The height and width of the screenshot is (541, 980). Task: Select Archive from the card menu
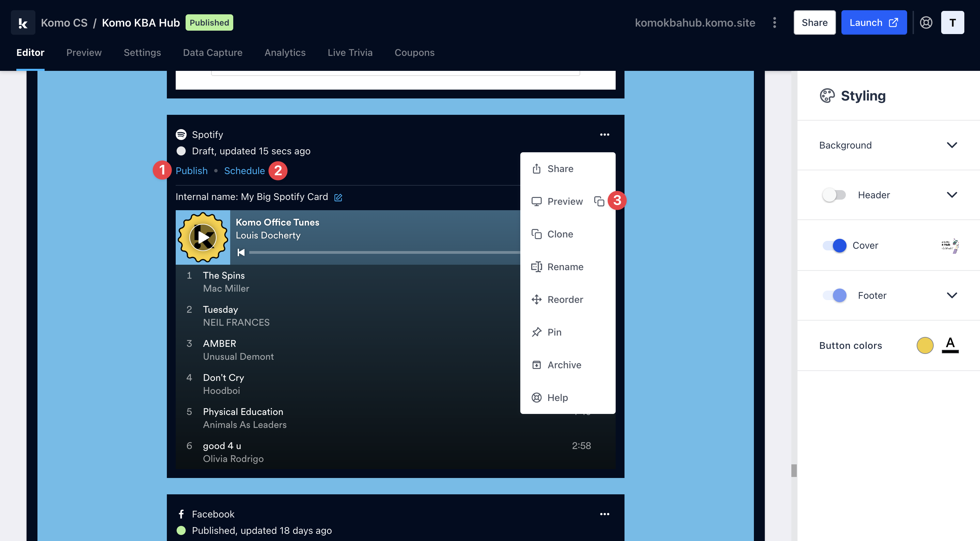pos(564,365)
